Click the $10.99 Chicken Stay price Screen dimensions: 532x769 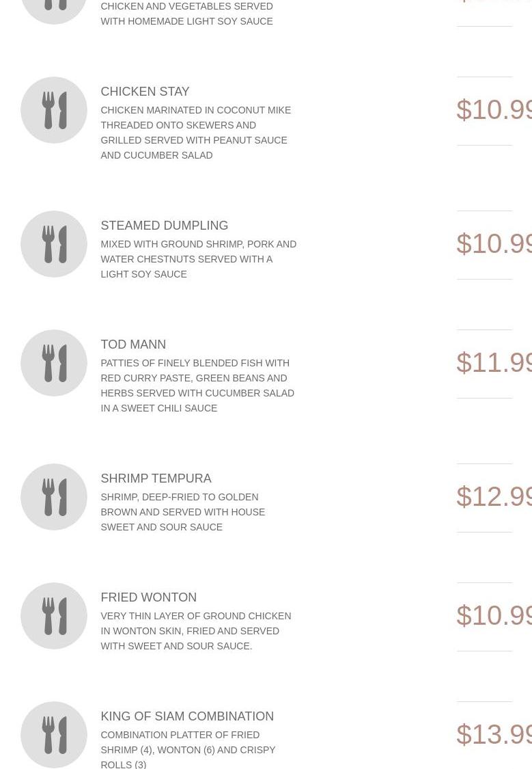pos(494,109)
